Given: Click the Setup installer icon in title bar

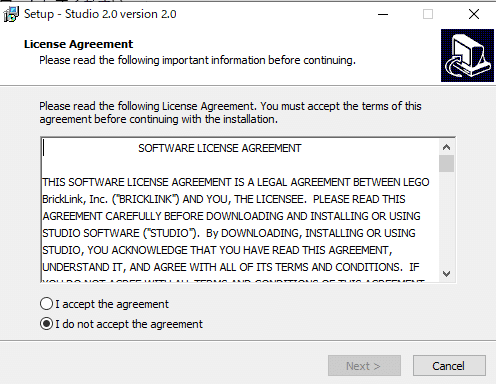Looking at the screenshot, I should click(x=11, y=14).
